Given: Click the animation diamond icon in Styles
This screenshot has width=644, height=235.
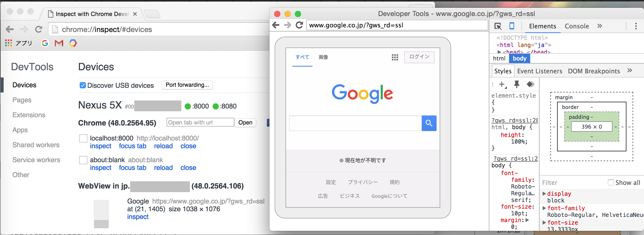Looking at the screenshot, I should (530, 84).
